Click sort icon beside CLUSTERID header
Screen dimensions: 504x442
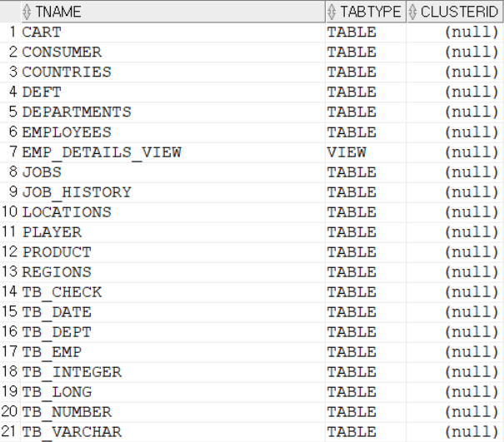click(x=412, y=12)
